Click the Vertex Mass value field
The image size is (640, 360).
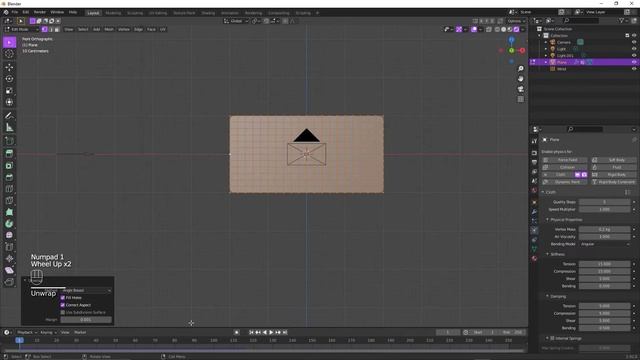pos(605,229)
